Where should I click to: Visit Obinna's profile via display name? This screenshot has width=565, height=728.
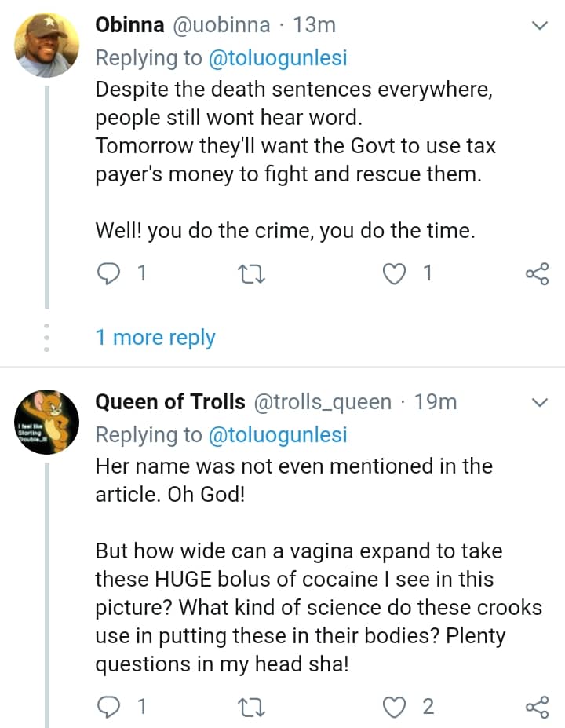(129, 25)
